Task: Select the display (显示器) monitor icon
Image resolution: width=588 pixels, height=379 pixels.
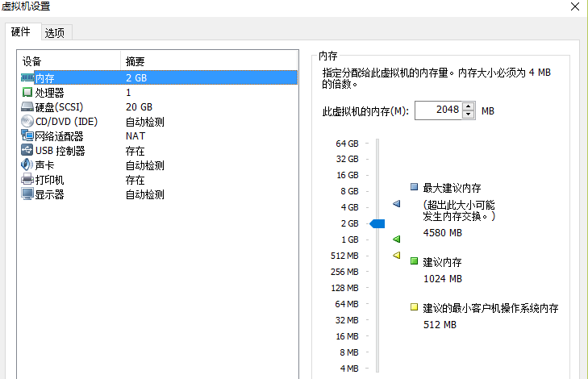Action: click(27, 194)
